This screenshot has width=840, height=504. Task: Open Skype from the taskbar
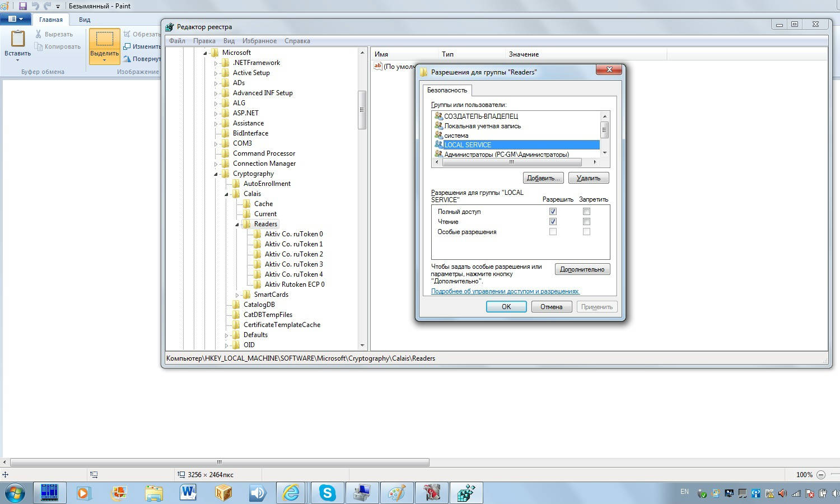tap(327, 493)
